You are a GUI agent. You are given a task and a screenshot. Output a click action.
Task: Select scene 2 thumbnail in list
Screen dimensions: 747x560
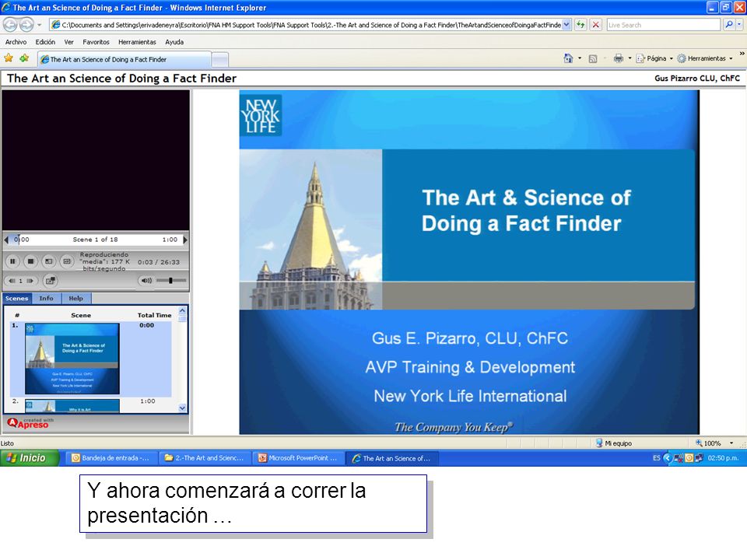click(72, 406)
